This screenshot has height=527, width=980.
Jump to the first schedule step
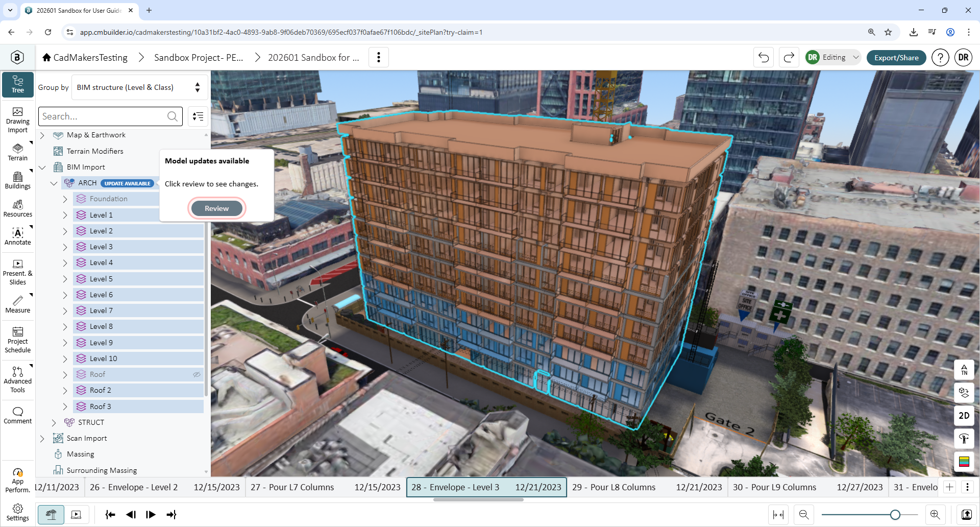pos(110,515)
